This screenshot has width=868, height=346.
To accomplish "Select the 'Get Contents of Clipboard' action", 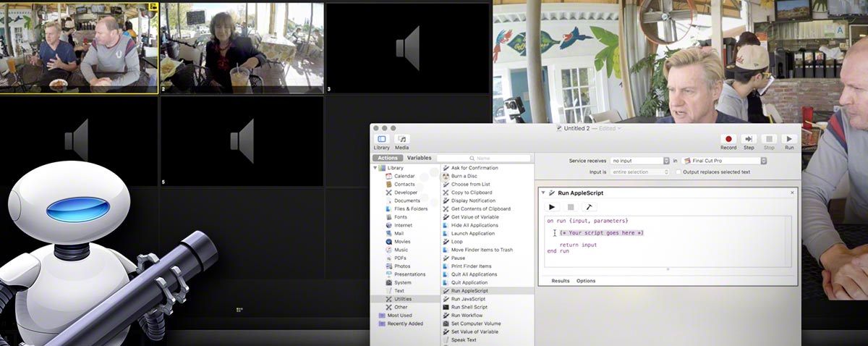I will coord(475,208).
